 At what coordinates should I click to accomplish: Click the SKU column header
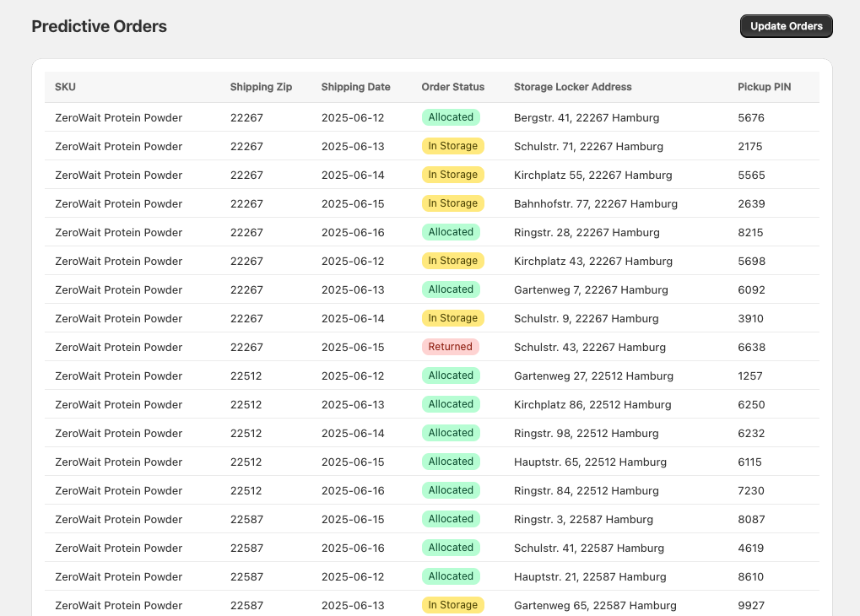coord(65,87)
